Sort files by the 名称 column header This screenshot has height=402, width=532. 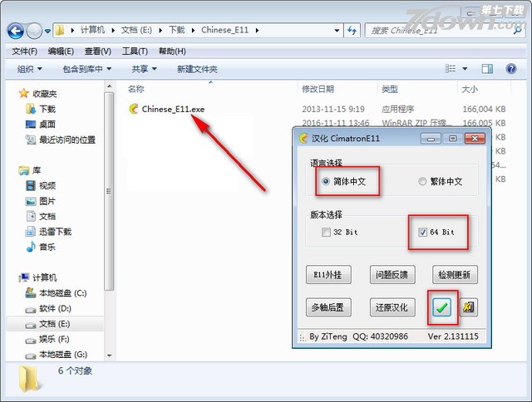tap(135, 89)
